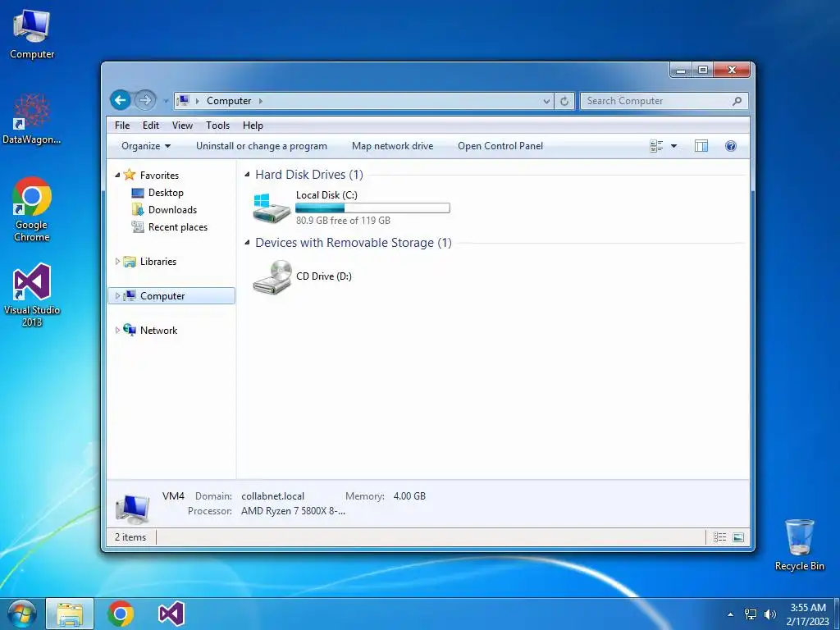Image resolution: width=840 pixels, height=630 pixels.
Task: Select Google Chrome desktop shortcut
Action: (32, 209)
